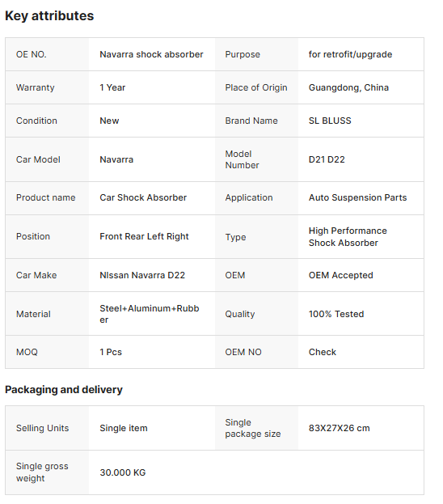Click the Packaging and delivery heading

coord(64,390)
